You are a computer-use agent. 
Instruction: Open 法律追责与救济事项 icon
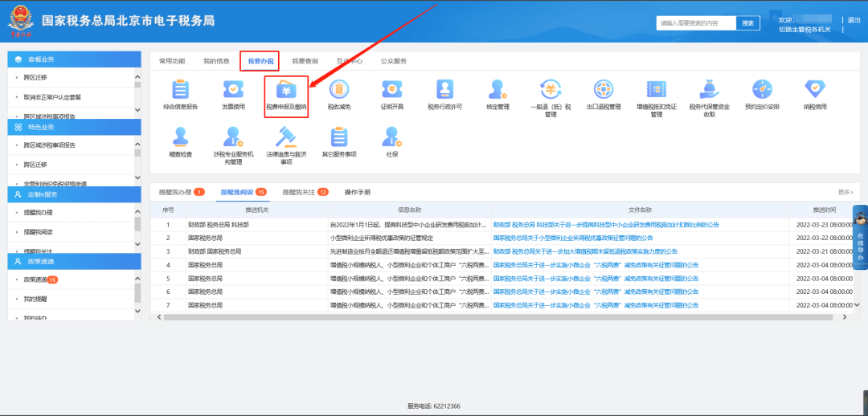[x=286, y=140]
